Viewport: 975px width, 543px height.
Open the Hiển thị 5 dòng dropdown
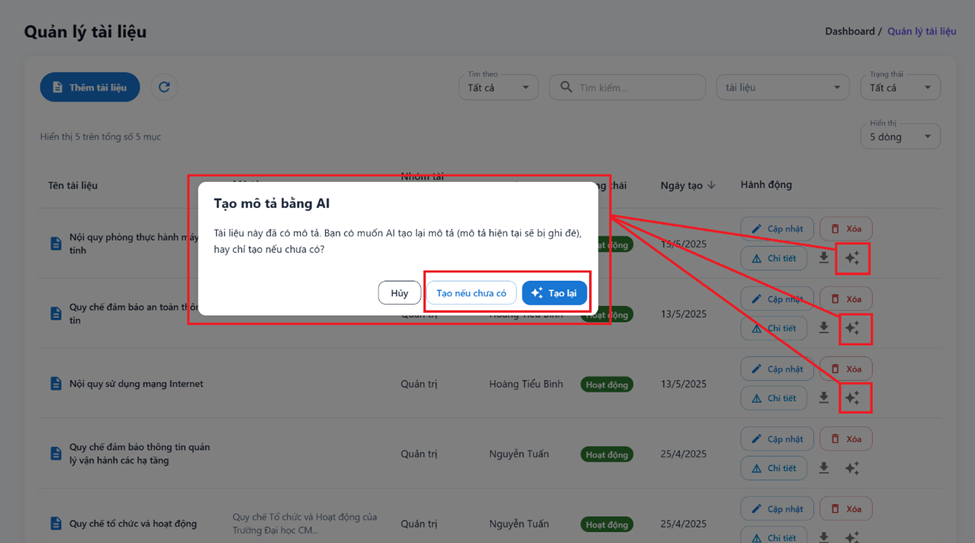click(900, 136)
